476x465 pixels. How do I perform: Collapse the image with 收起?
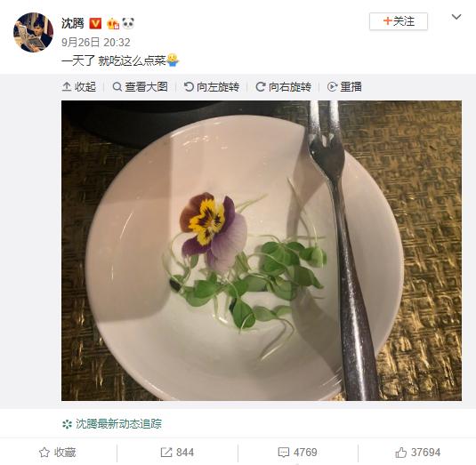tap(79, 87)
